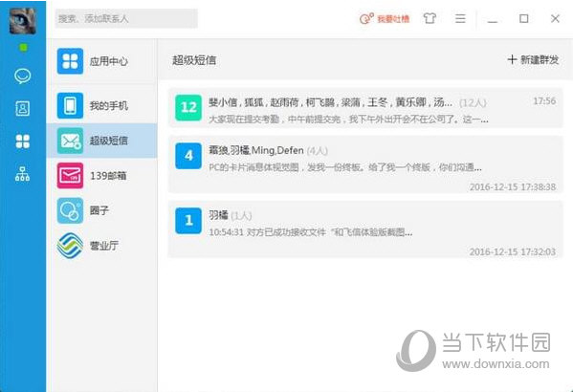
Task: Click the 2016-12-15 17:32:03 timestamp
Action: (513, 251)
